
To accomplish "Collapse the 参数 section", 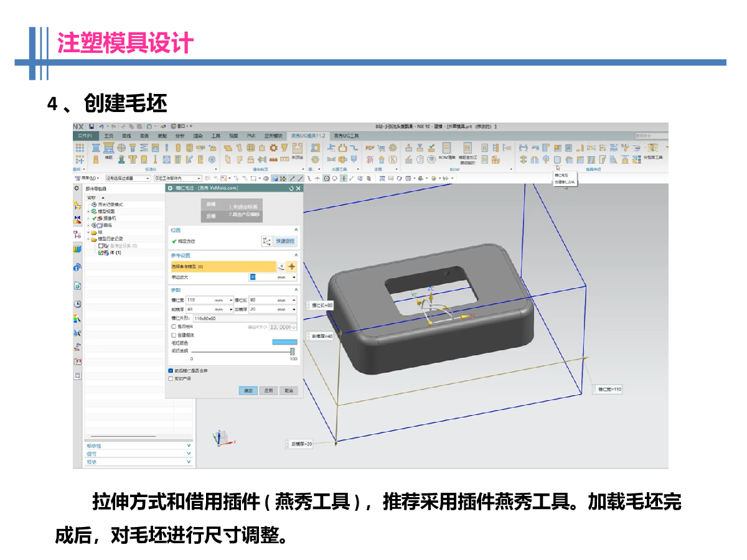I will click(296, 290).
